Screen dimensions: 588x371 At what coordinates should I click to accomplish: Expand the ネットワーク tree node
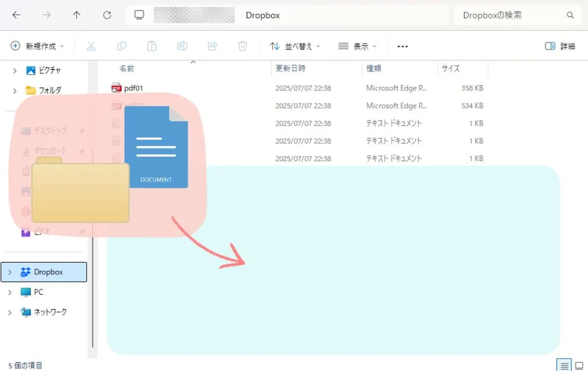pos(10,312)
